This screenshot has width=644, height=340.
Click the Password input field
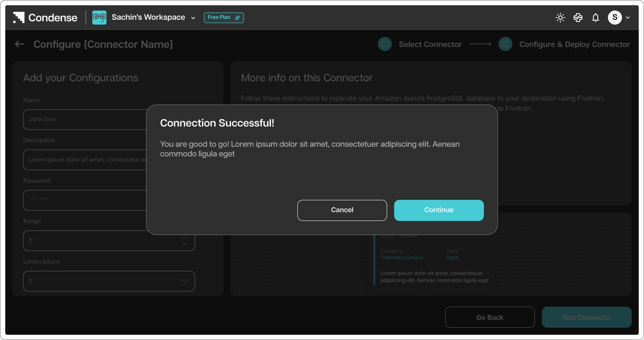(x=85, y=200)
